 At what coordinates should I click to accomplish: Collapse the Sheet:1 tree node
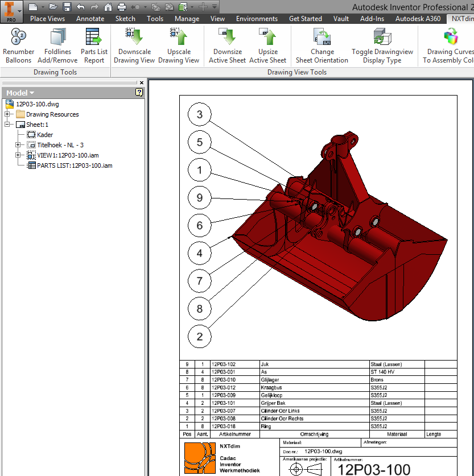point(7,125)
